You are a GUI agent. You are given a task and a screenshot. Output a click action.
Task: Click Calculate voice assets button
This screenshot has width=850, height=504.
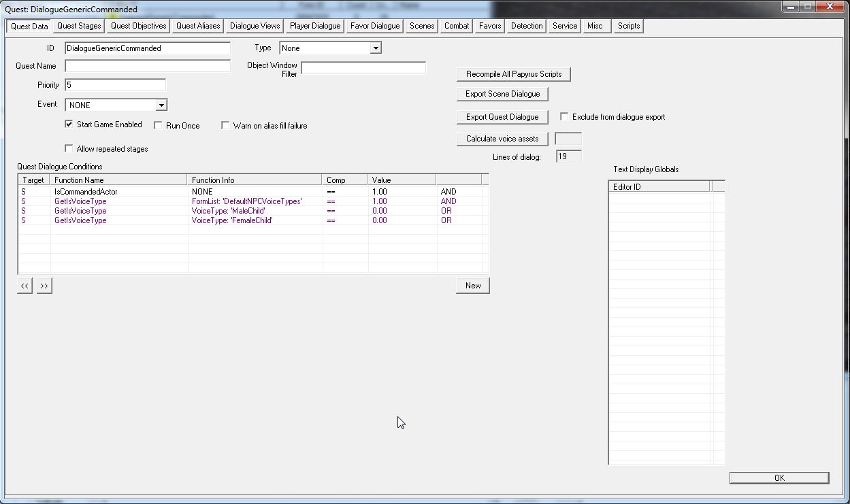(x=502, y=139)
